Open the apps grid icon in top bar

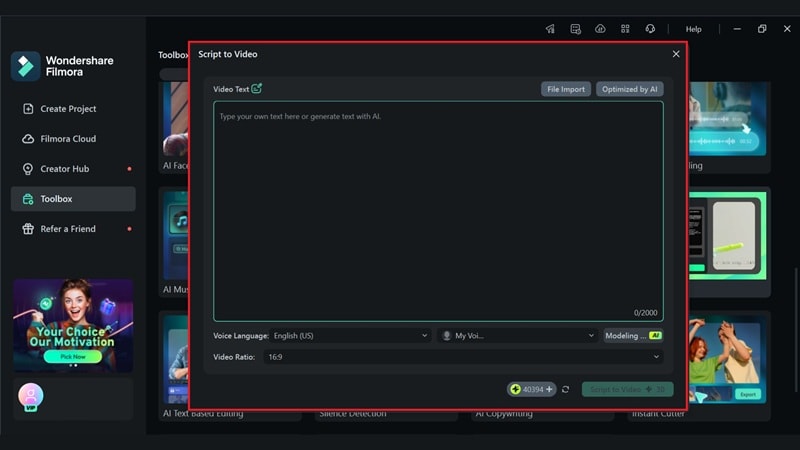click(625, 29)
